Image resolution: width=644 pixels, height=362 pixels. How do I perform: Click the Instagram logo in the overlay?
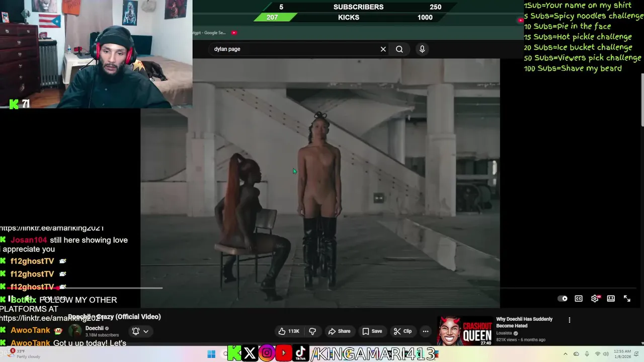tap(267, 353)
